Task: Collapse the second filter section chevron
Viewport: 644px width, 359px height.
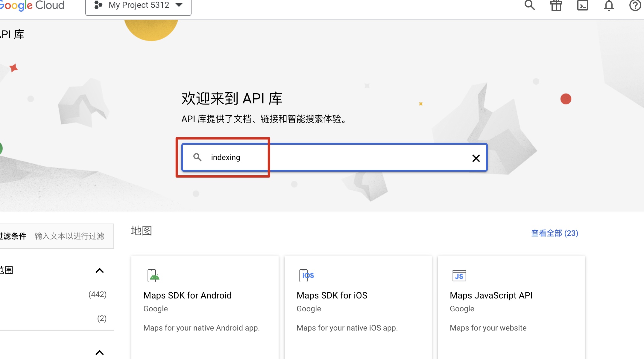Action: [99, 352]
